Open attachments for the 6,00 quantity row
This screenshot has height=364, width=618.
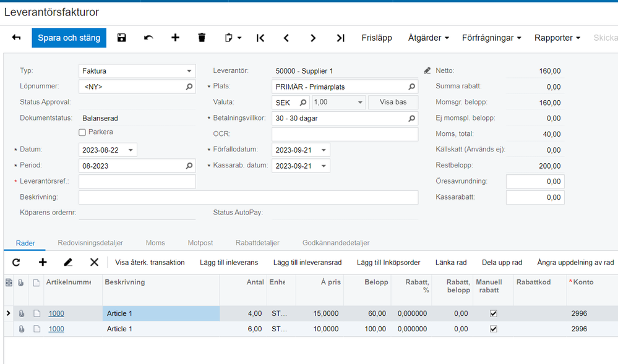(x=21, y=329)
